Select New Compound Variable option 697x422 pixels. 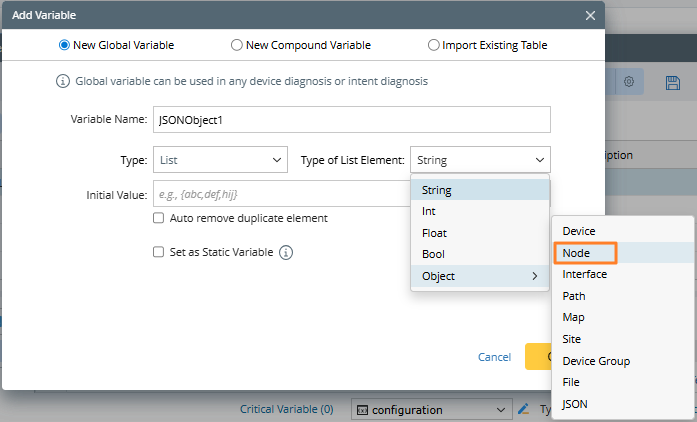click(236, 45)
